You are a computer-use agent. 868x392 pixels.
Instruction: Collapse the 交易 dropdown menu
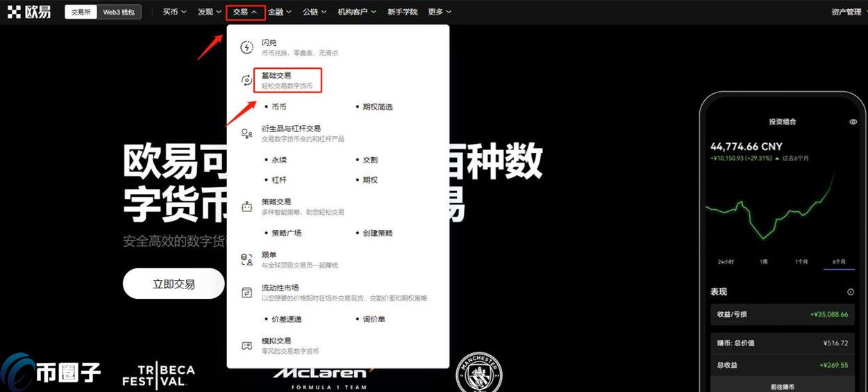(x=245, y=12)
